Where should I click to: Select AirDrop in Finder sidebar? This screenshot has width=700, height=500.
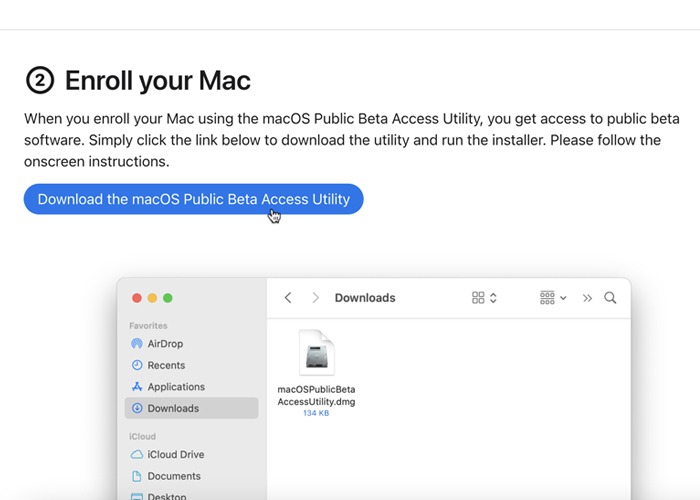191,344
